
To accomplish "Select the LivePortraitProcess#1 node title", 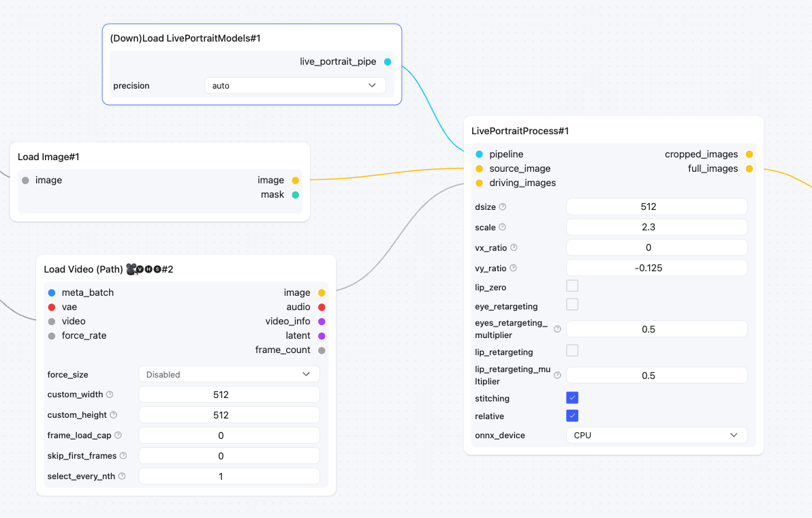I will pyautogui.click(x=520, y=131).
